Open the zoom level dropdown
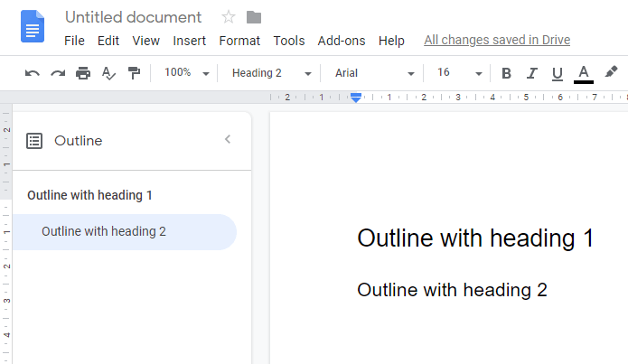This screenshot has height=364, width=628. coord(187,73)
